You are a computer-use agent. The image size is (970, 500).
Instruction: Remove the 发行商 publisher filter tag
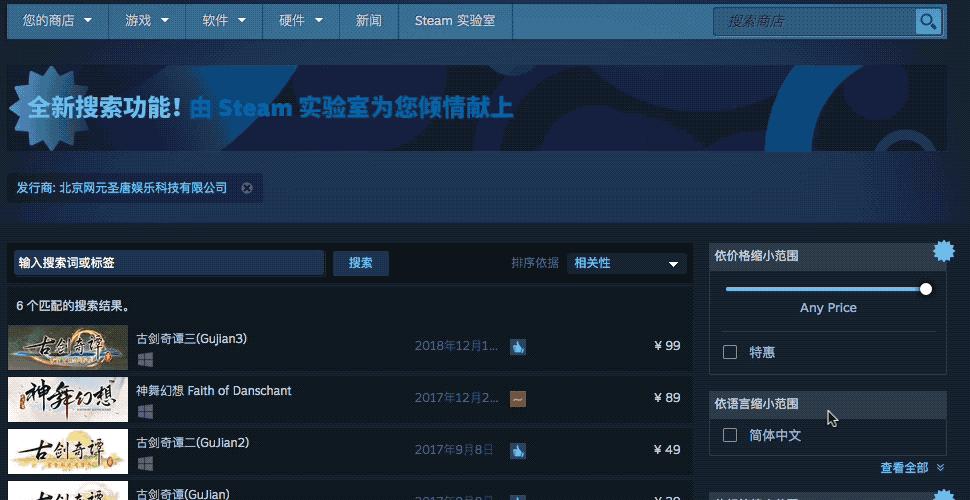click(247, 188)
